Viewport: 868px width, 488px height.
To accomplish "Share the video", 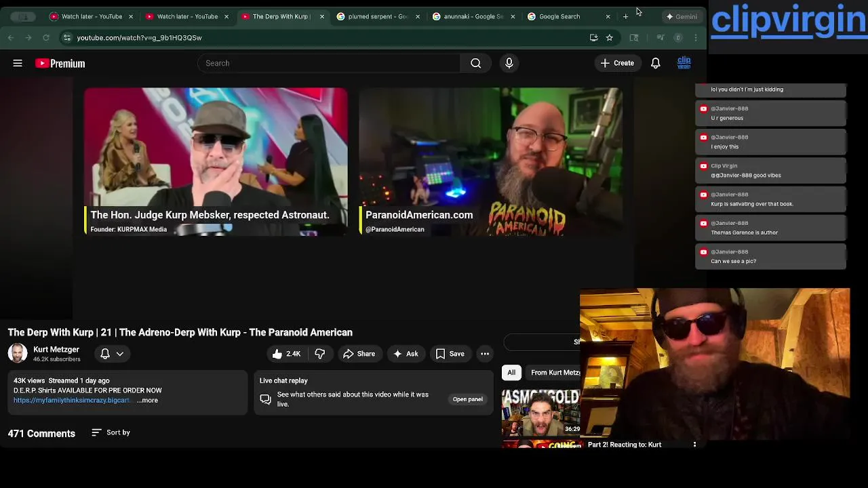I will click(x=359, y=354).
